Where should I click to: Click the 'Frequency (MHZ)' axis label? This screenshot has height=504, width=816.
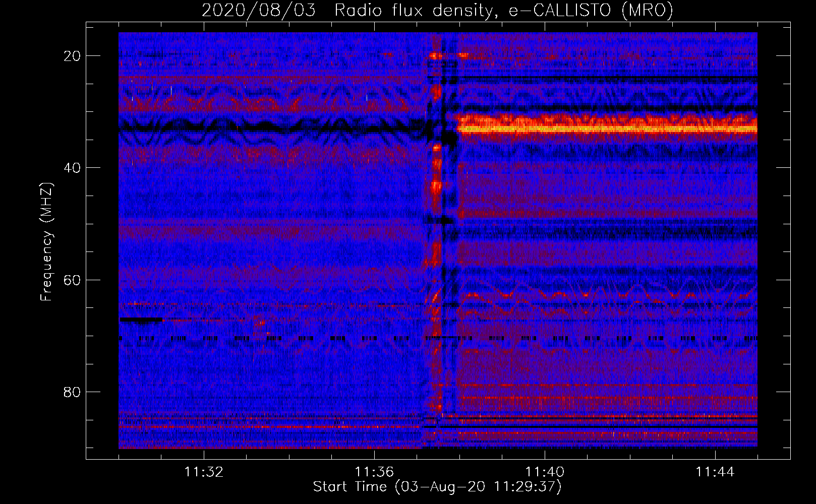(46, 241)
